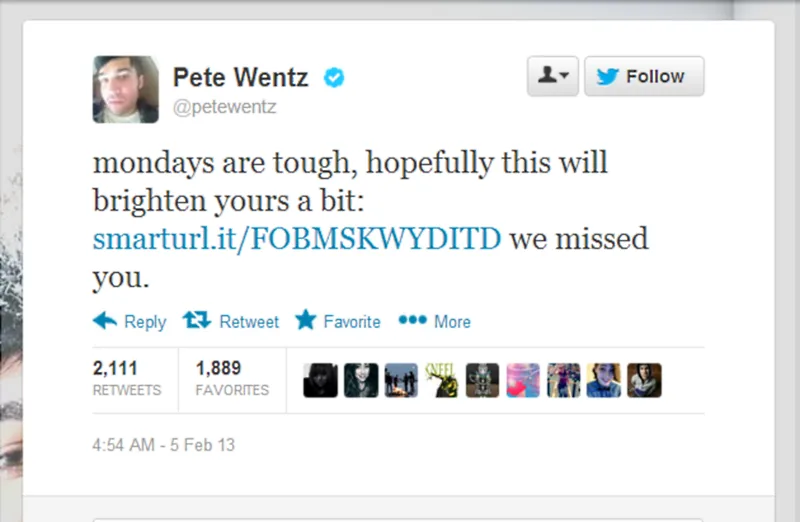
Task: Click the first avatar in retweeters row
Action: (320, 380)
